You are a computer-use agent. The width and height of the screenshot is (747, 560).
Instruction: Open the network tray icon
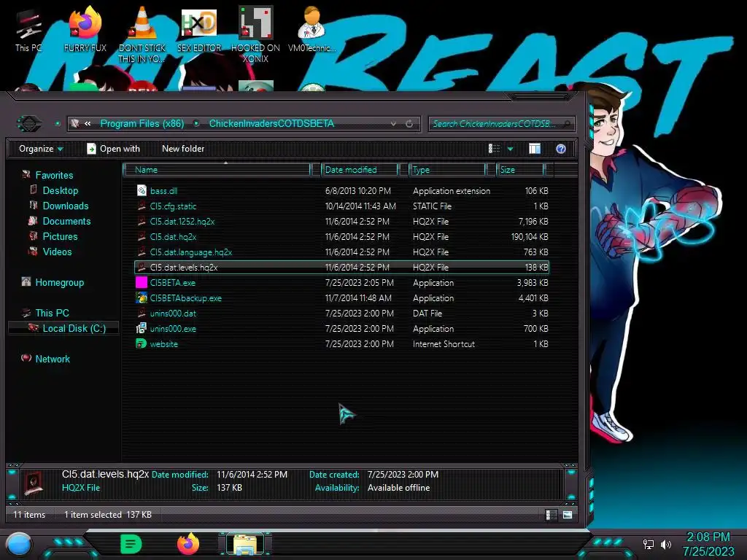(649, 544)
